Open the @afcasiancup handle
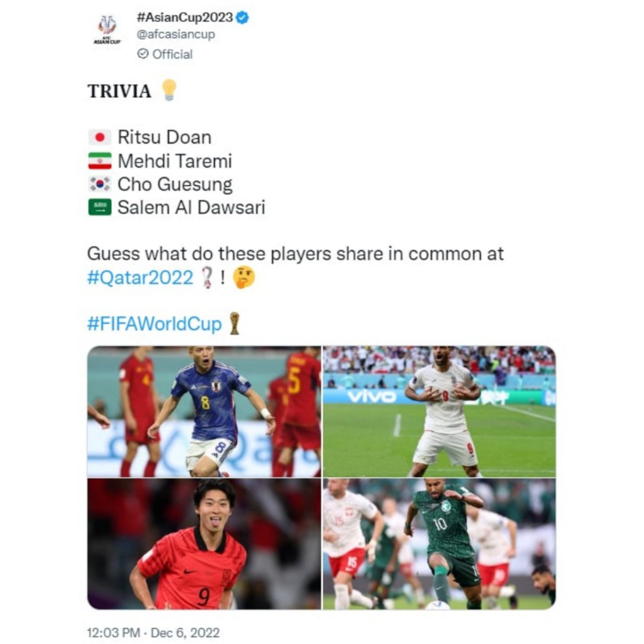This screenshot has height=644, width=644. click(176, 34)
